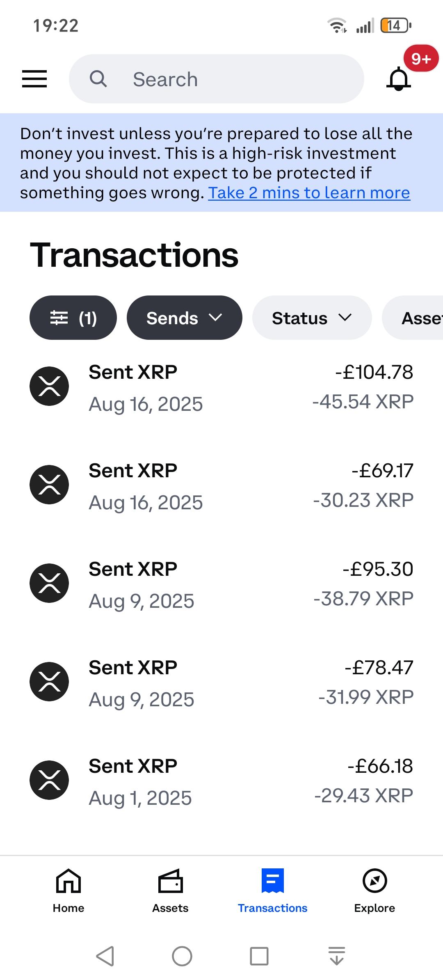Open Sent XRP transaction of -£69.17
The height and width of the screenshot is (980, 443).
pyautogui.click(x=221, y=485)
